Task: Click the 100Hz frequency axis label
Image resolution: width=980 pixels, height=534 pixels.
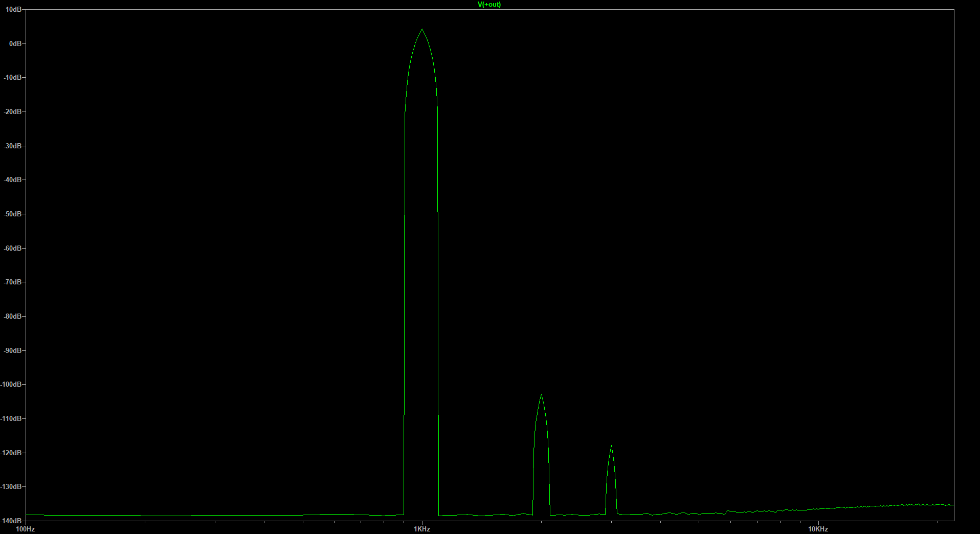Action: click(26, 529)
